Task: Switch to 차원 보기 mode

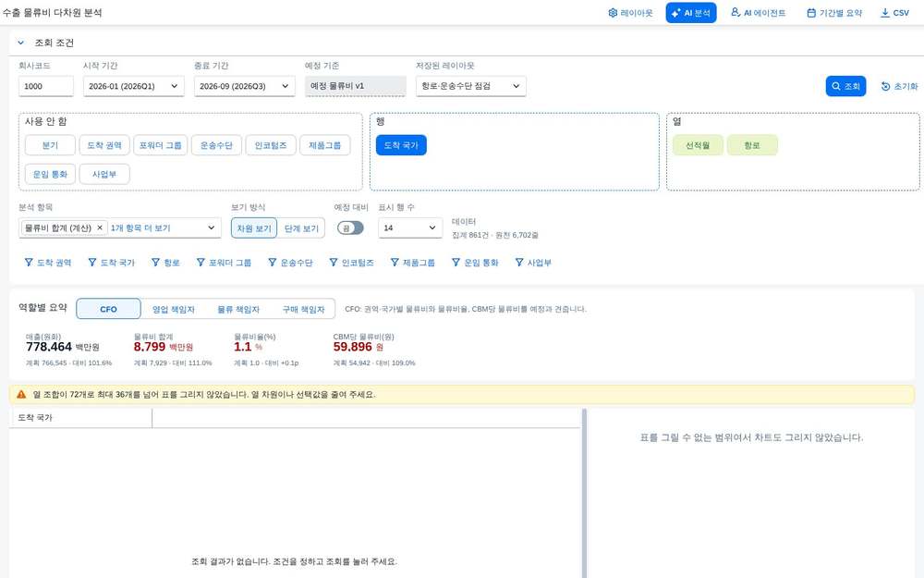Action: click(254, 228)
